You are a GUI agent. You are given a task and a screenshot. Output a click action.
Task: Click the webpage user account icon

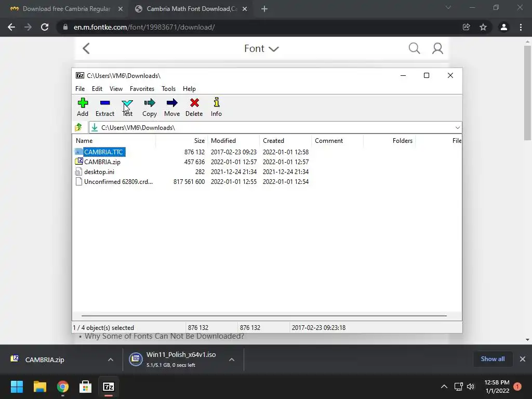click(x=437, y=48)
